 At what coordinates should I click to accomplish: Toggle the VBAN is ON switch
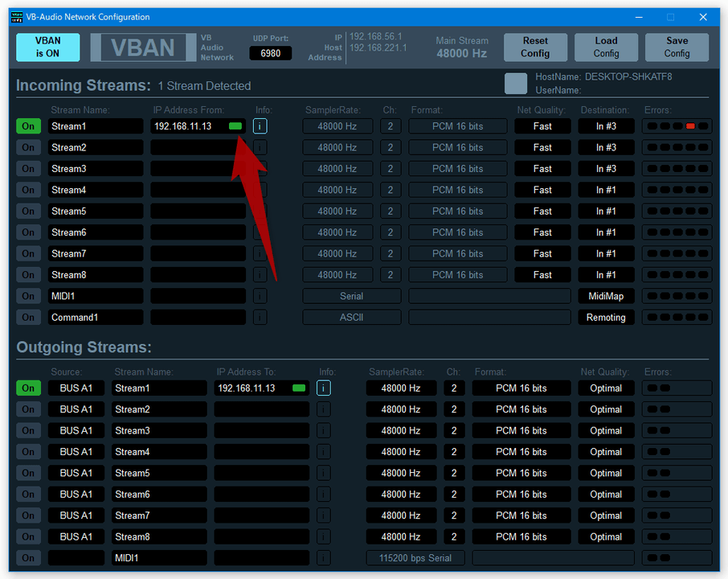(x=48, y=47)
